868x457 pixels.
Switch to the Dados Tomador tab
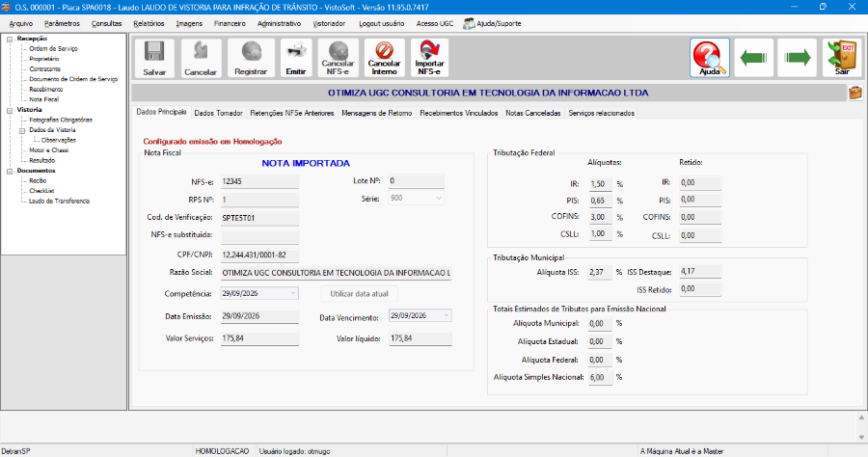218,113
